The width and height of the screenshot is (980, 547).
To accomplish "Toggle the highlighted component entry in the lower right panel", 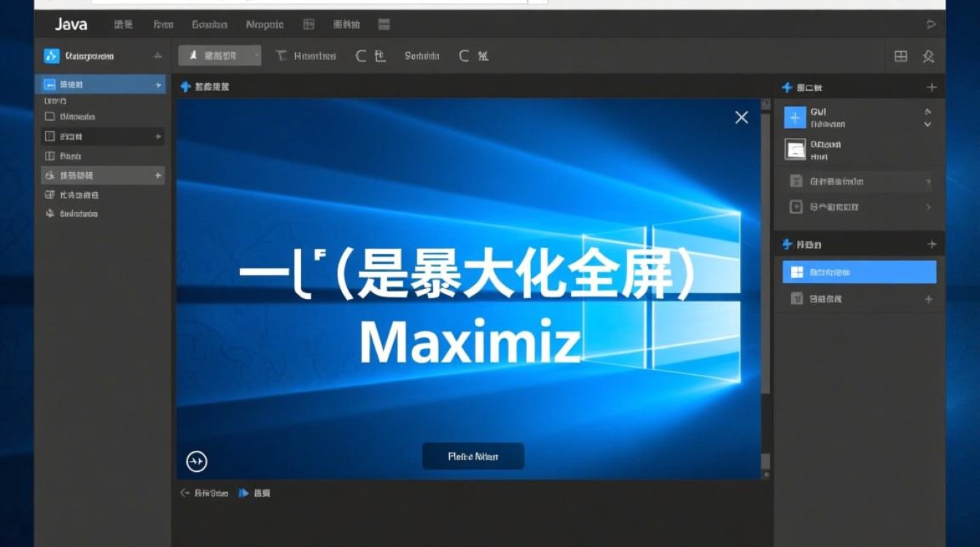I will (x=859, y=271).
